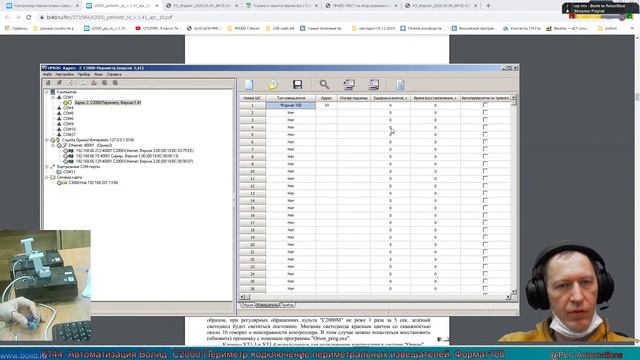640x360 pixels.
Task: Toggle the checkbox in row 8
Action: pyautogui.click(x=485, y=156)
